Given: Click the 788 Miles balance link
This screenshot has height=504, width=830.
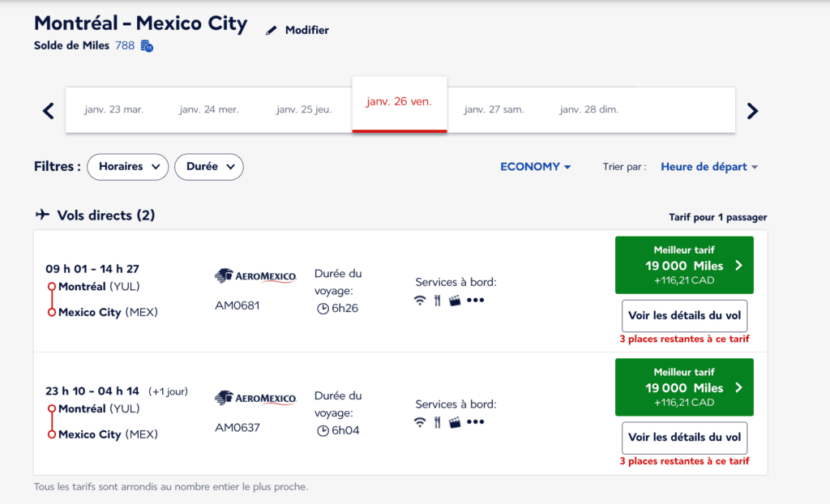Looking at the screenshot, I should [x=125, y=46].
